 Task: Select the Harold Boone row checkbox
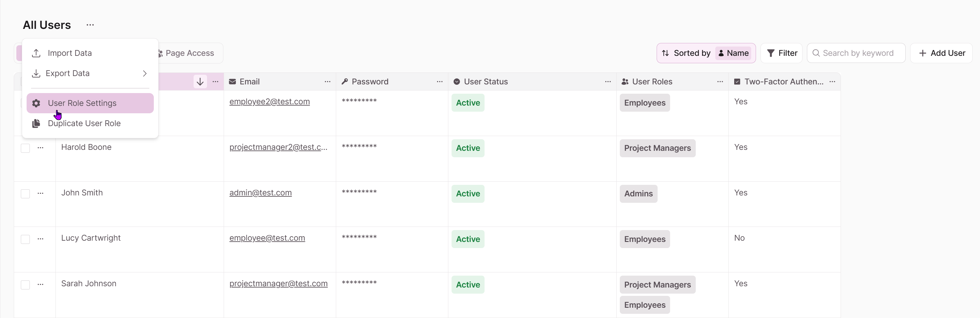point(25,148)
